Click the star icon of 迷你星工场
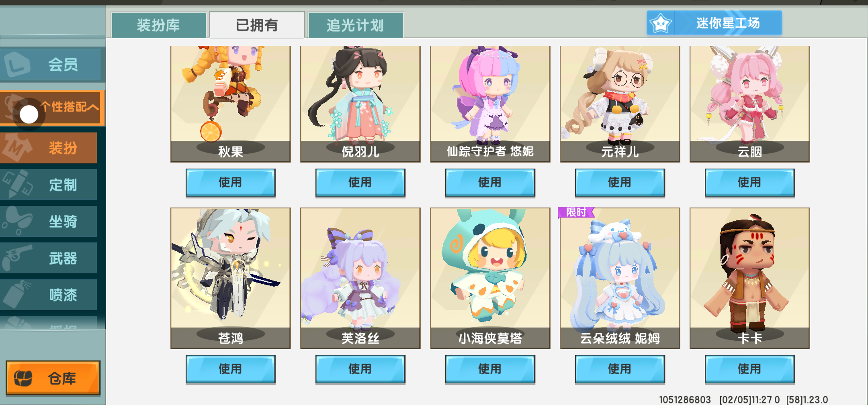868x405 pixels. pos(661,23)
